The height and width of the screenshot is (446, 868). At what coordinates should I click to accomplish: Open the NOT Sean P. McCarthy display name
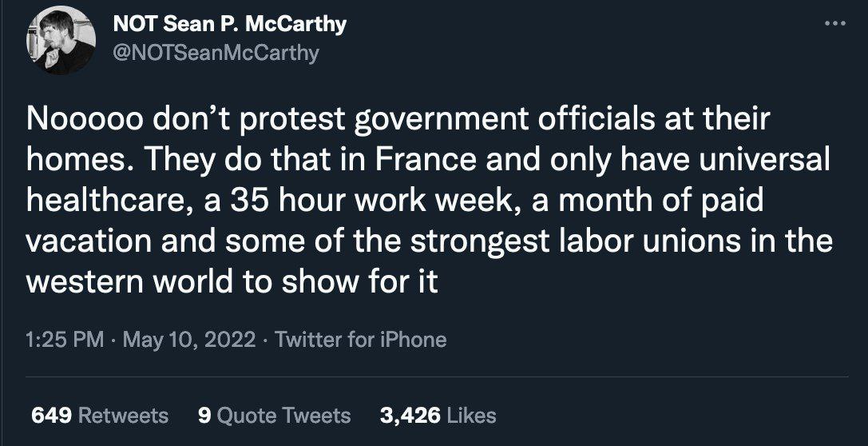230,24
